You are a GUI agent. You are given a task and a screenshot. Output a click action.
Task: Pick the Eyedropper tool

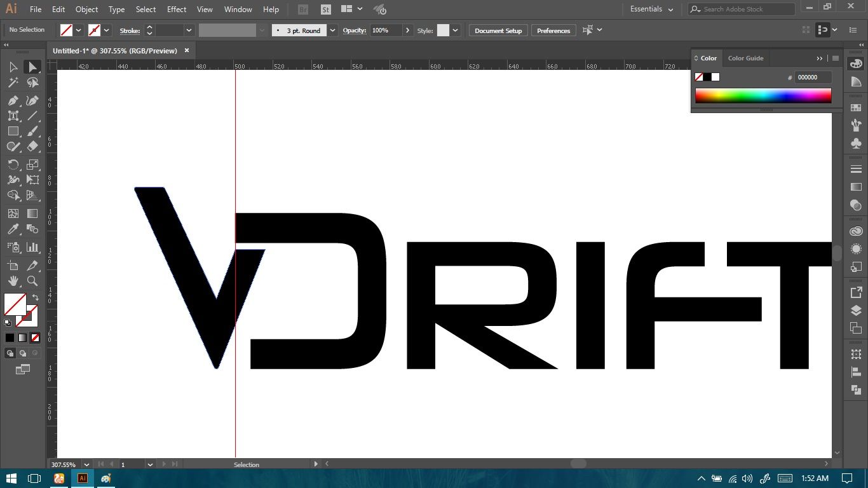tap(13, 229)
